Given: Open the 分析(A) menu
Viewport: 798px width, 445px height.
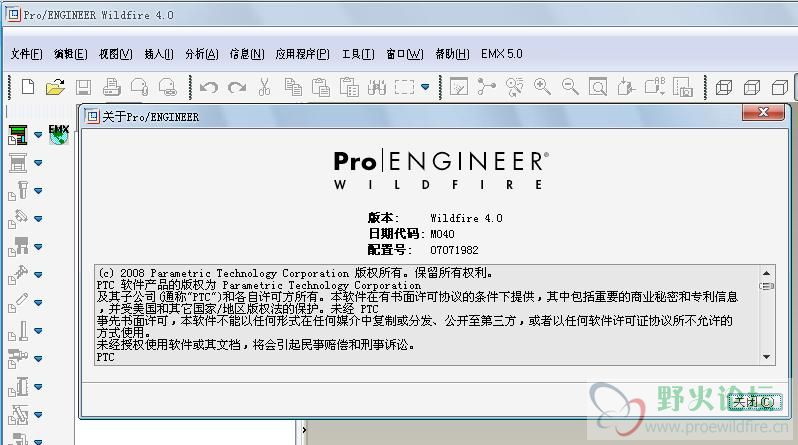Looking at the screenshot, I should click(x=202, y=54).
